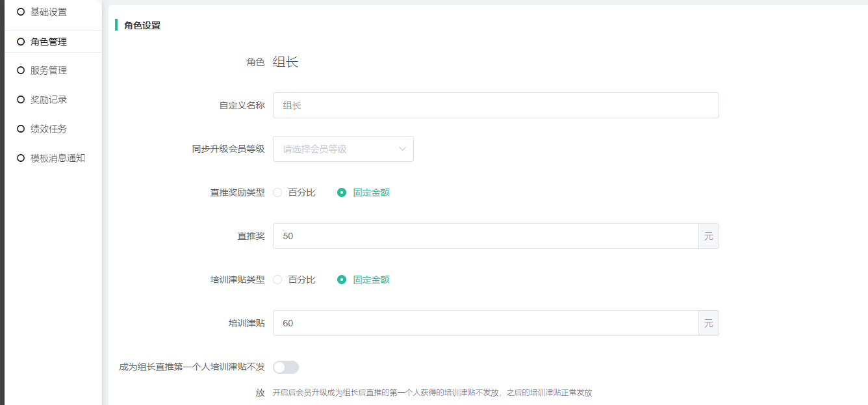Click the circle icon beside 服务管理
This screenshot has width=868, height=405.
coord(21,70)
